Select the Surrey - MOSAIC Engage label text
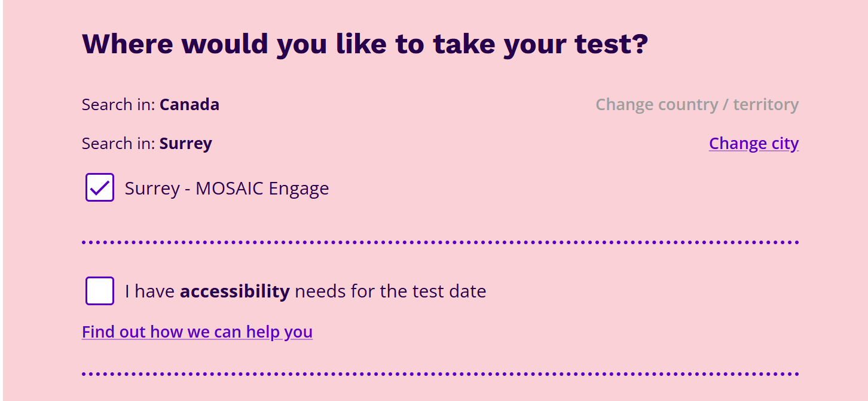This screenshot has width=868, height=401. click(227, 189)
